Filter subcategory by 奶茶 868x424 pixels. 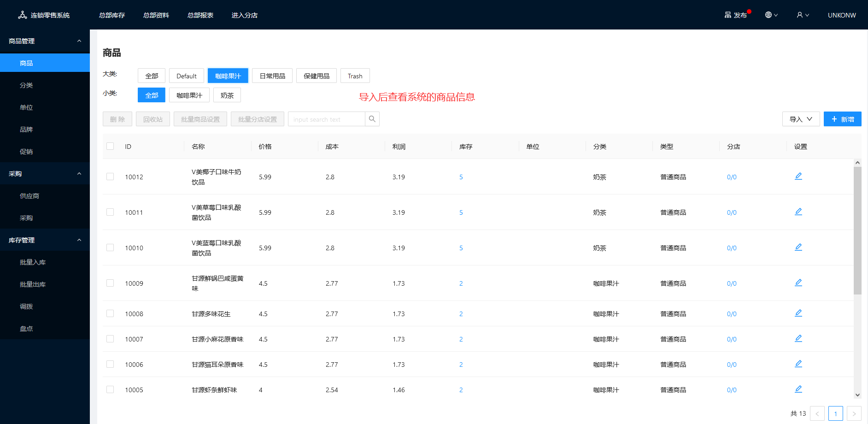pyautogui.click(x=227, y=95)
